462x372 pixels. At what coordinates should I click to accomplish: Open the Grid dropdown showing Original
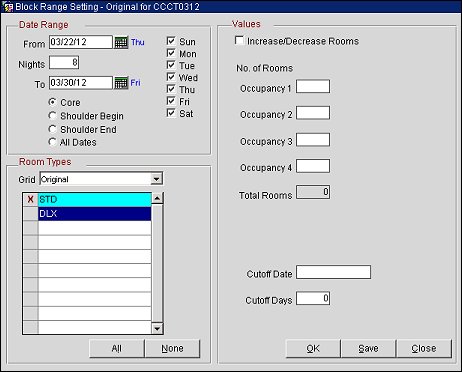156,179
